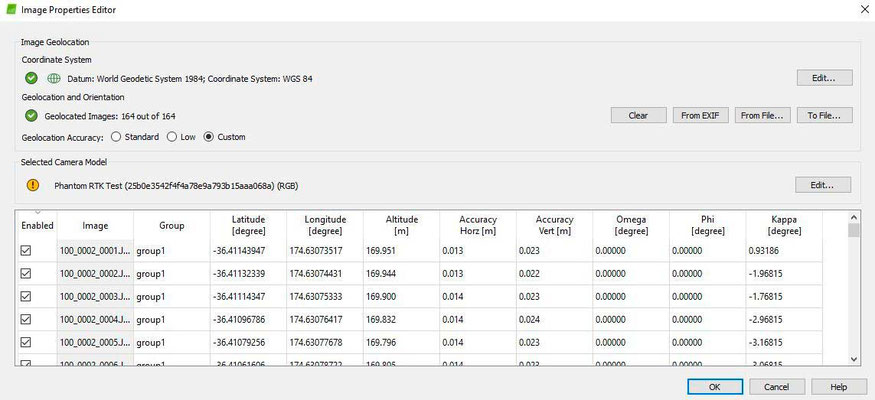The image size is (875, 400).
Task: Sort by Phi column header
Action: (707, 225)
